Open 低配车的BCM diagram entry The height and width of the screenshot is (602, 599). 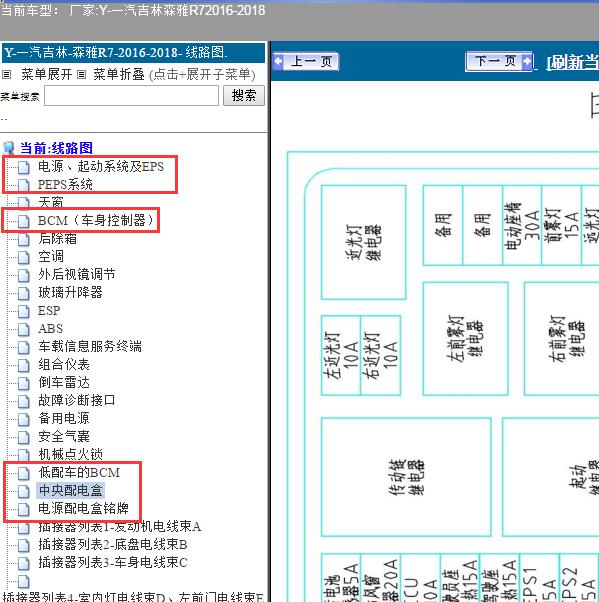coord(79,472)
